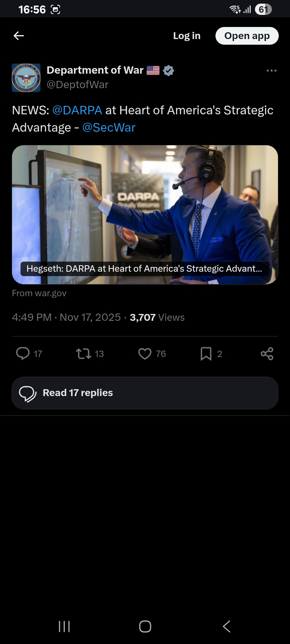Bookmark the post with bookmark icon
The height and width of the screenshot is (644, 290).
pos(206,353)
